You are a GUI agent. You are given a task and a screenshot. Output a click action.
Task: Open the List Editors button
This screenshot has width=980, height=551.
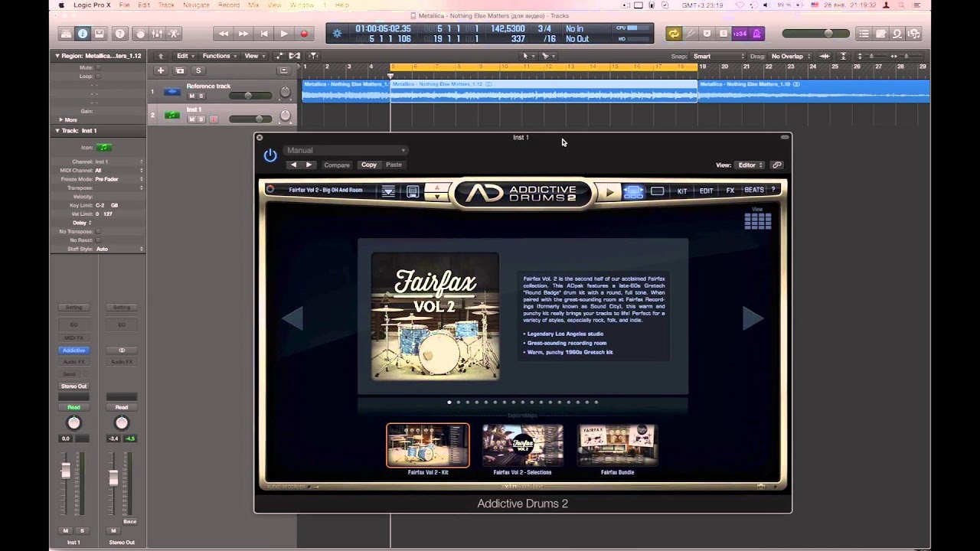(x=864, y=34)
